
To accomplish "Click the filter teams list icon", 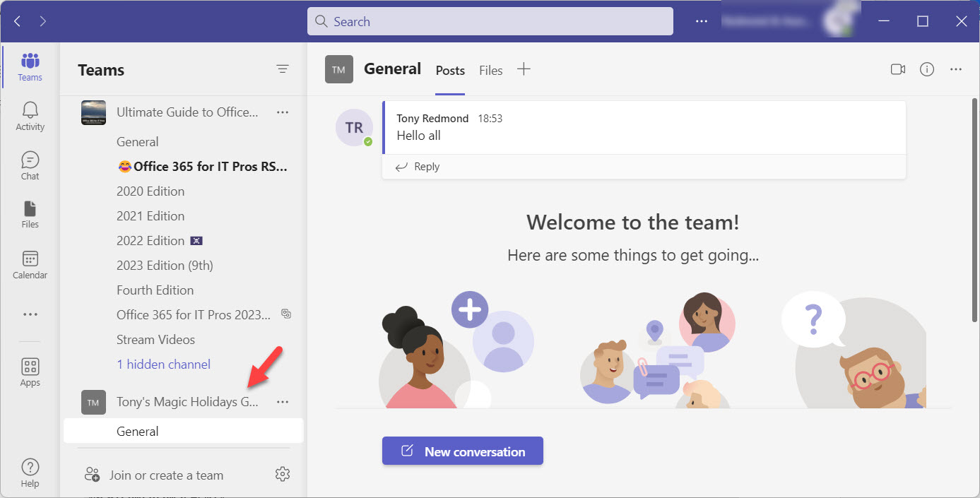I will point(283,69).
